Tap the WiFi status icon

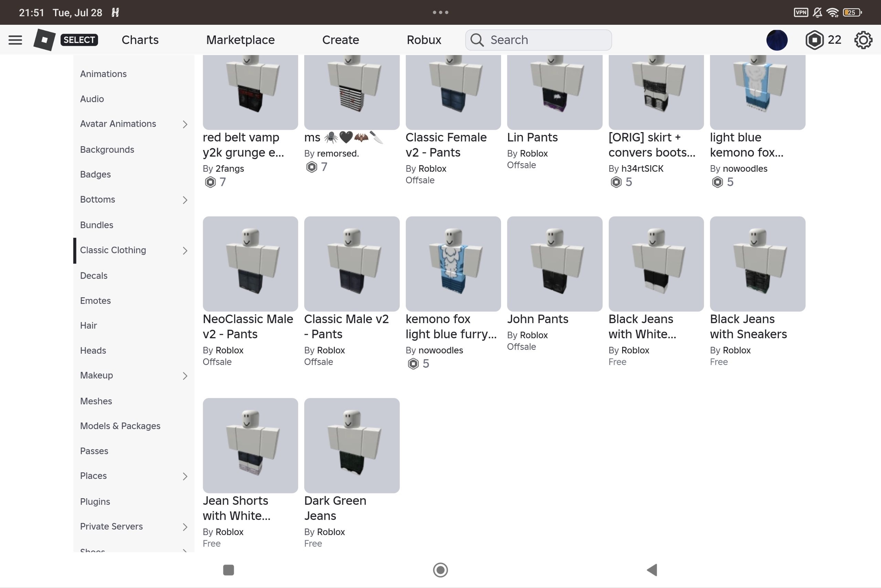[832, 12]
